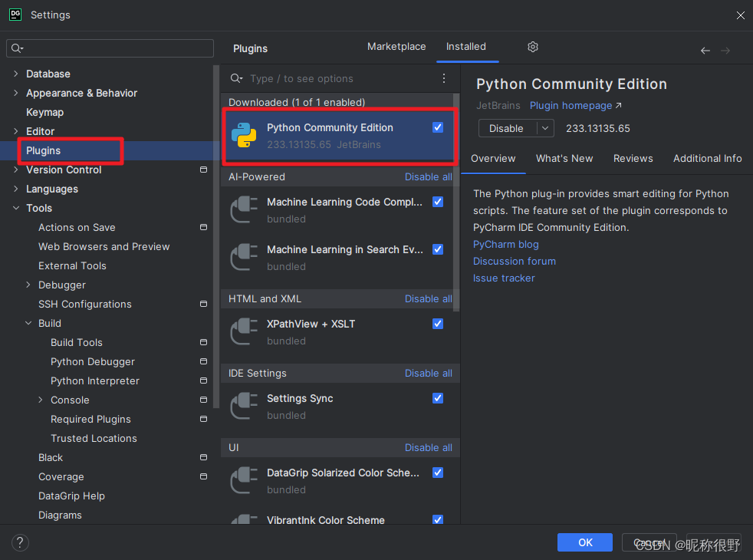This screenshot has height=560, width=753.
Task: Open the Disable button dropdown arrow
Action: pos(545,128)
